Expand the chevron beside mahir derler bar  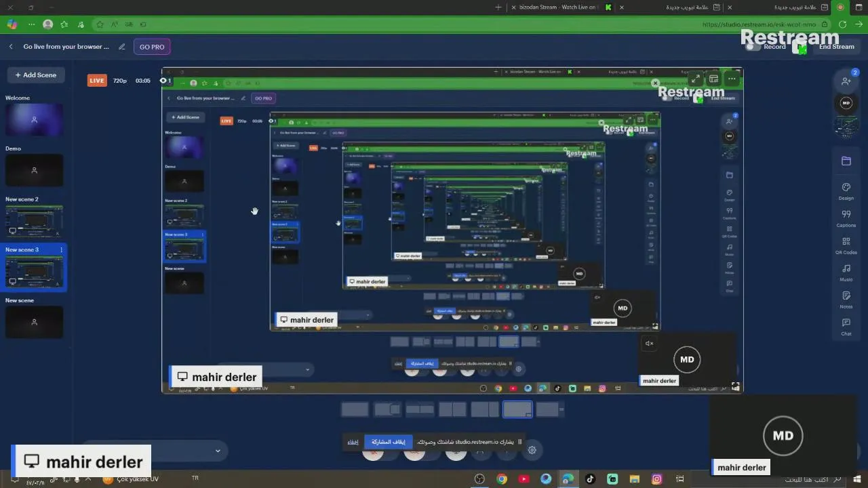218,451
